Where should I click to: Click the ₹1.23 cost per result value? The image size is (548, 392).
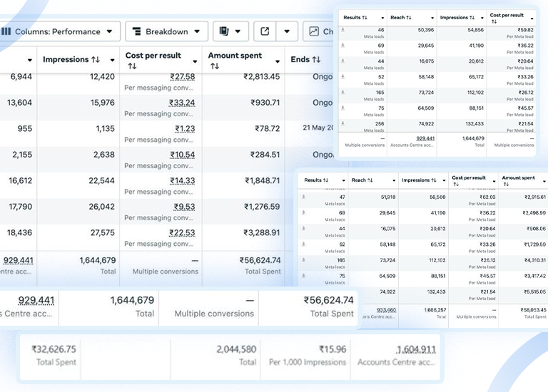click(185, 129)
